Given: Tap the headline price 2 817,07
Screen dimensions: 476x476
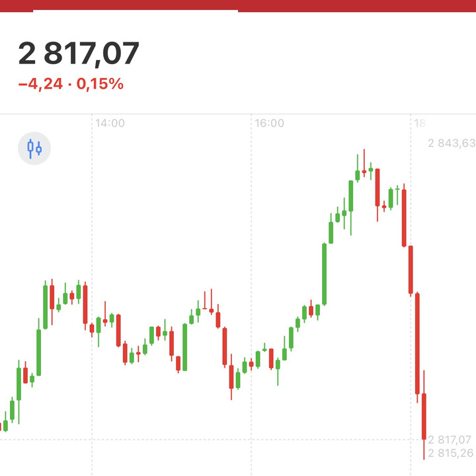Looking at the screenshot, I should tap(79, 54).
